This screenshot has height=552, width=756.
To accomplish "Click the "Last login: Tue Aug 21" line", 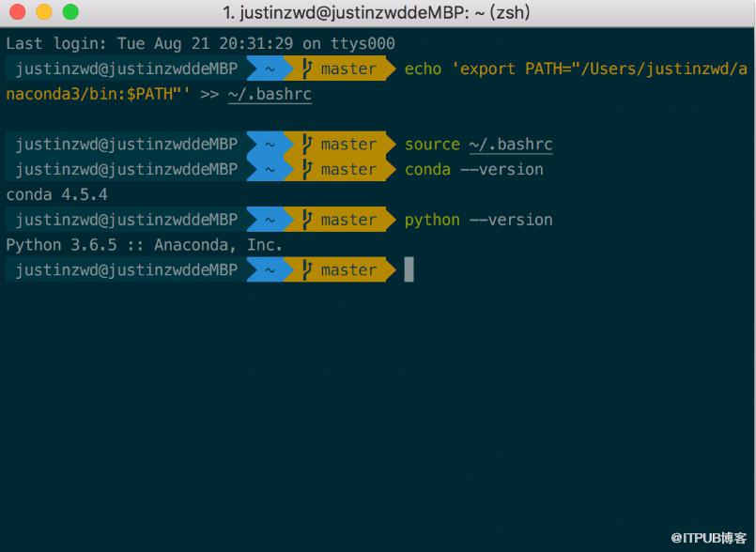I will point(201,43).
